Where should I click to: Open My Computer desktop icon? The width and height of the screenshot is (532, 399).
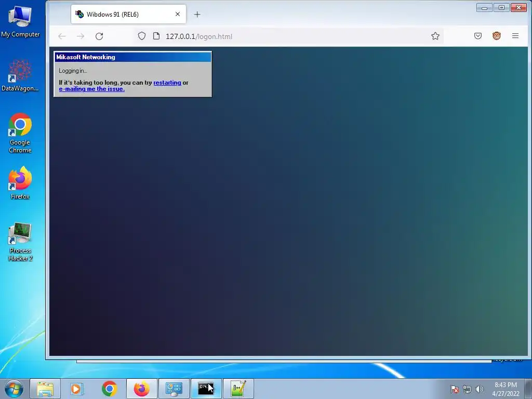20,21
